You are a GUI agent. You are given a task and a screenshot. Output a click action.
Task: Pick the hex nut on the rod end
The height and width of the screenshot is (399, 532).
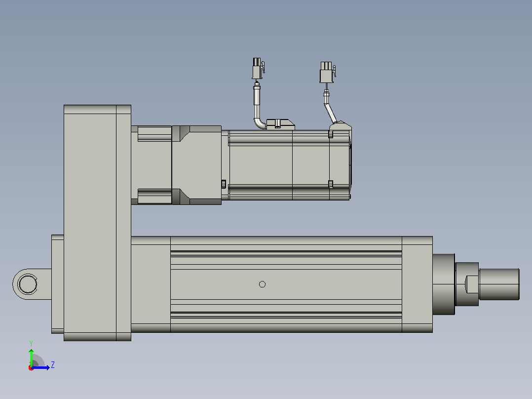pyautogui.click(x=467, y=284)
